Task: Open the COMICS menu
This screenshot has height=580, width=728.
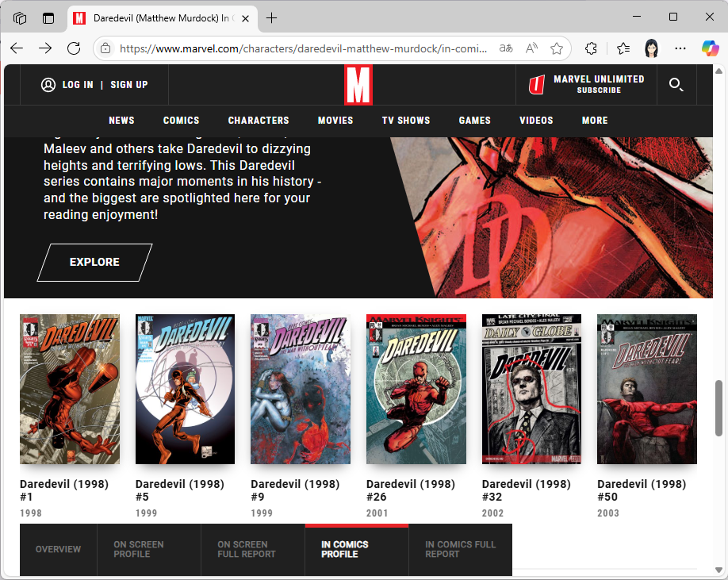Action: point(181,121)
